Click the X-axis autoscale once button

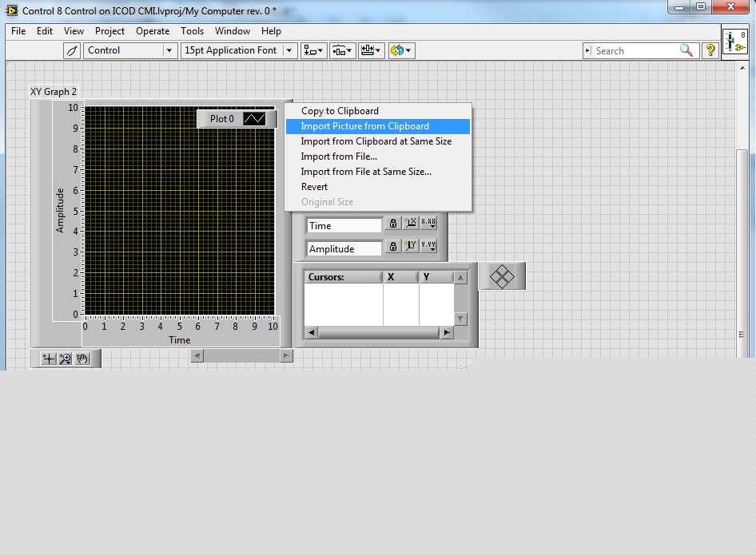(410, 223)
